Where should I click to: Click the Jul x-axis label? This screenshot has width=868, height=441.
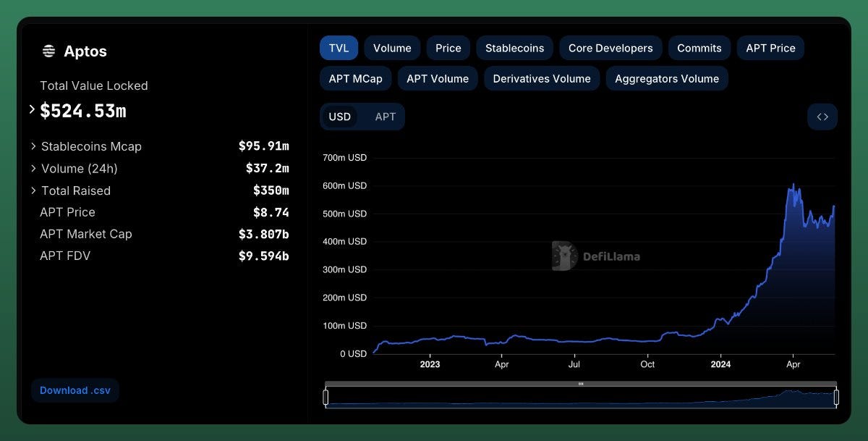574,364
